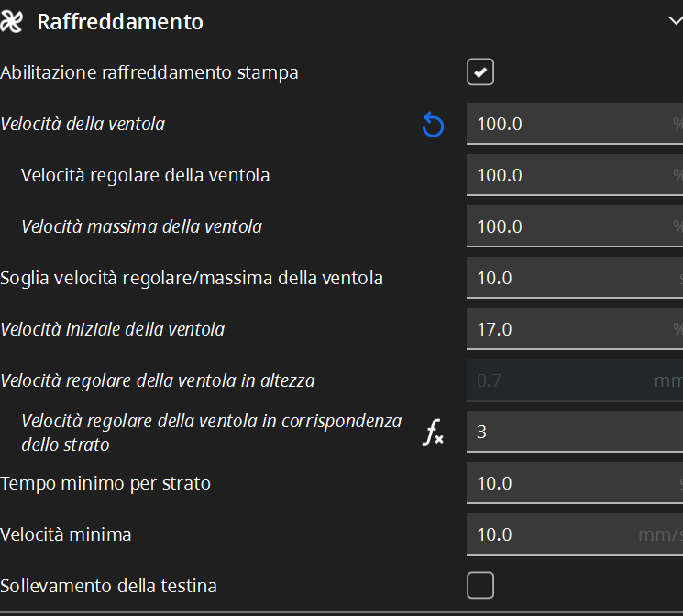Click the Tempo minimo per strato field
Image resolution: width=683 pixels, height=616 pixels.
[x=568, y=483]
